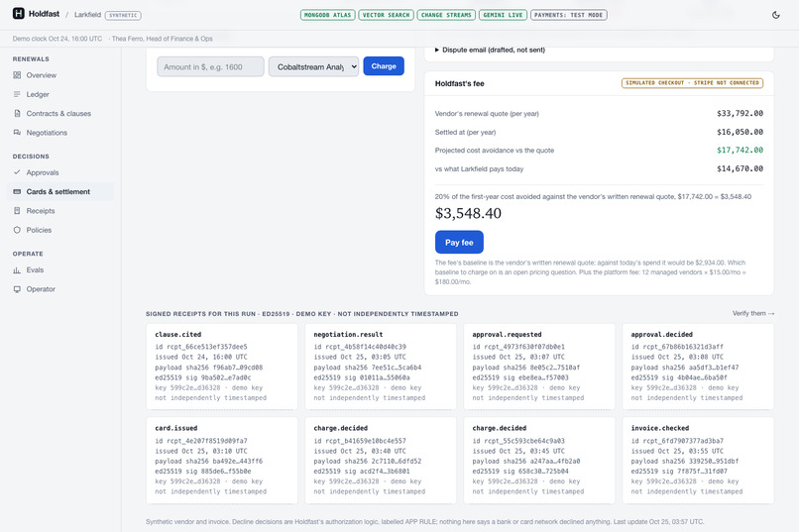
Task: Select charge.decided receipt issued 03:40 UTC
Action: (x=381, y=461)
